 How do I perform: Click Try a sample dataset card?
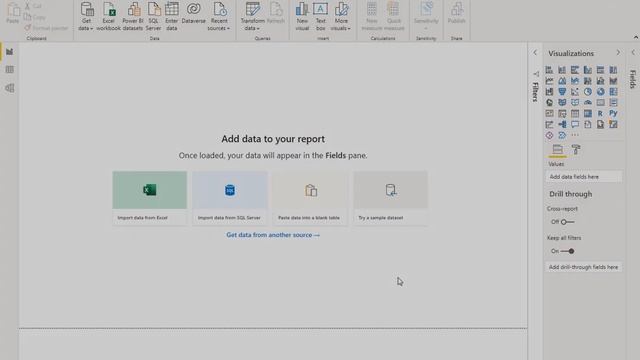pos(391,198)
